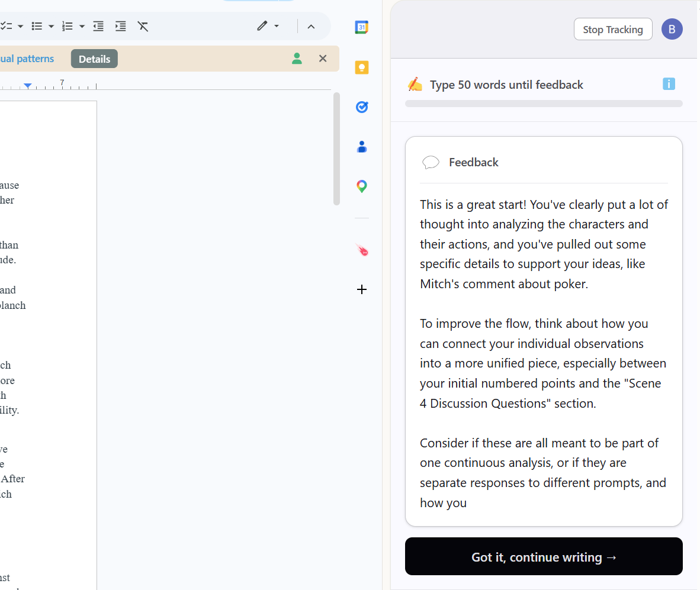700x590 pixels.
Task: Click the pencil emoji beside Type 50 words
Action: tap(415, 84)
